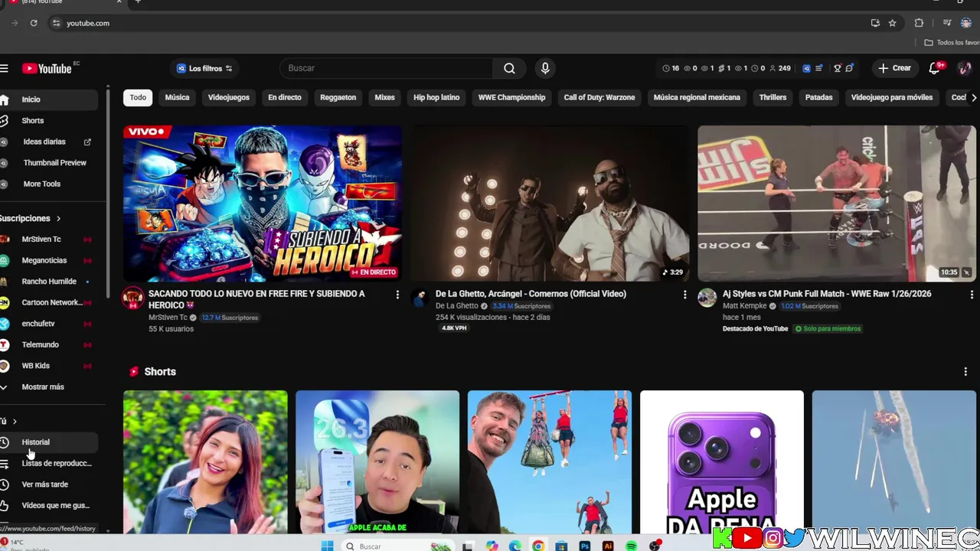This screenshot has height=551, width=980.
Task: Open the browser media control icon
Action: [947, 23]
